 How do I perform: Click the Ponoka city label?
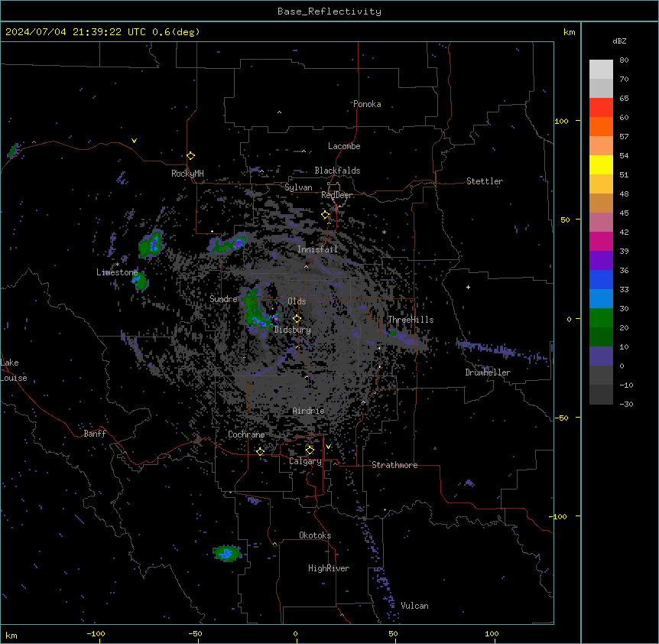367,104
